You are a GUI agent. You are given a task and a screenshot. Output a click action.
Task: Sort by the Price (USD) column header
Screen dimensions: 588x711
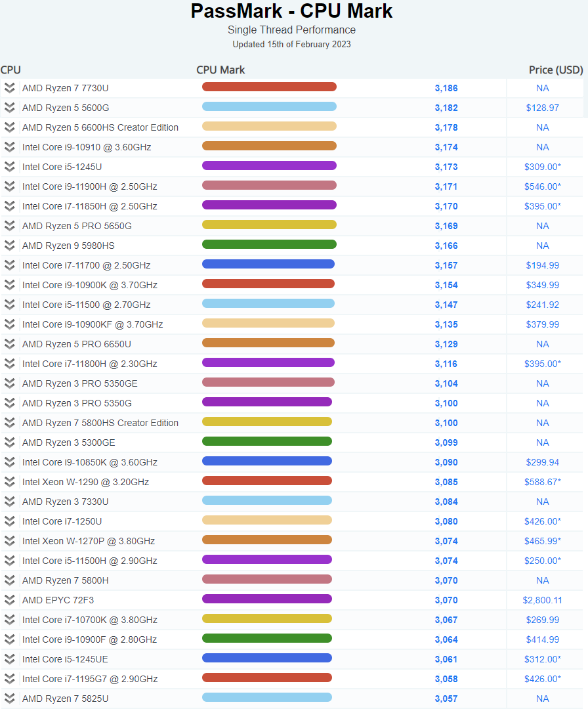[556, 70]
